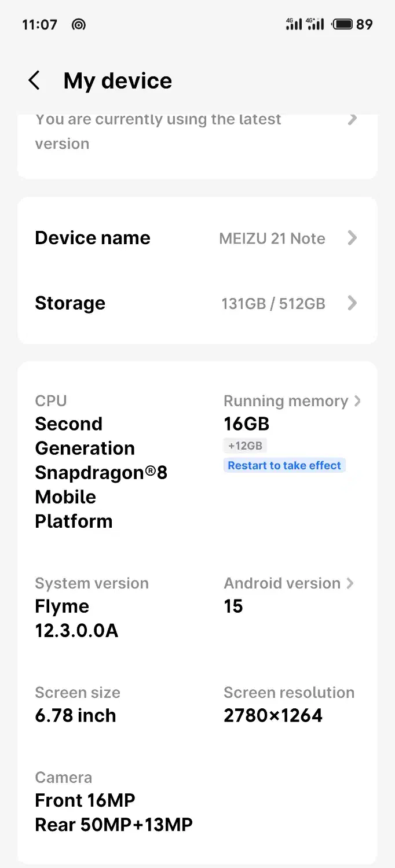The height and width of the screenshot is (868, 395).
Task: Tap the Flyme 12.3.0.0A system version
Action: pos(76,618)
